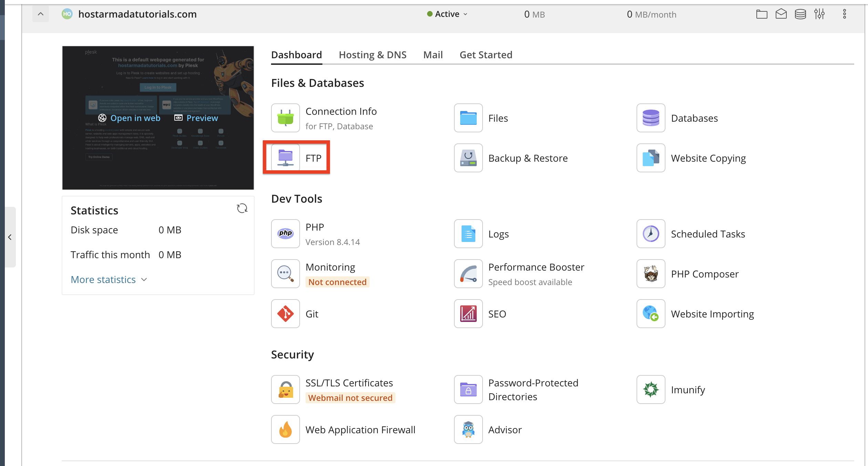Open the Backup & Restore icon

(x=468, y=158)
